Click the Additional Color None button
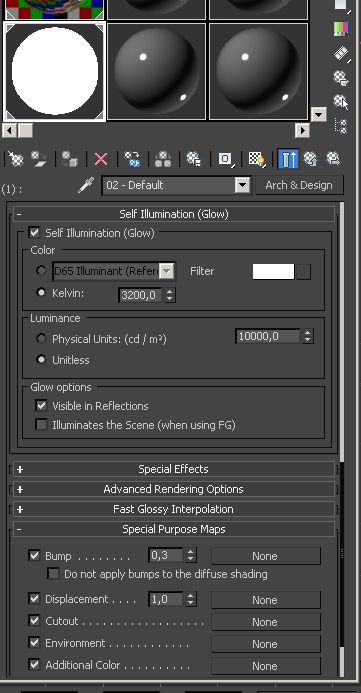The height and width of the screenshot is (693, 361). pos(266,666)
